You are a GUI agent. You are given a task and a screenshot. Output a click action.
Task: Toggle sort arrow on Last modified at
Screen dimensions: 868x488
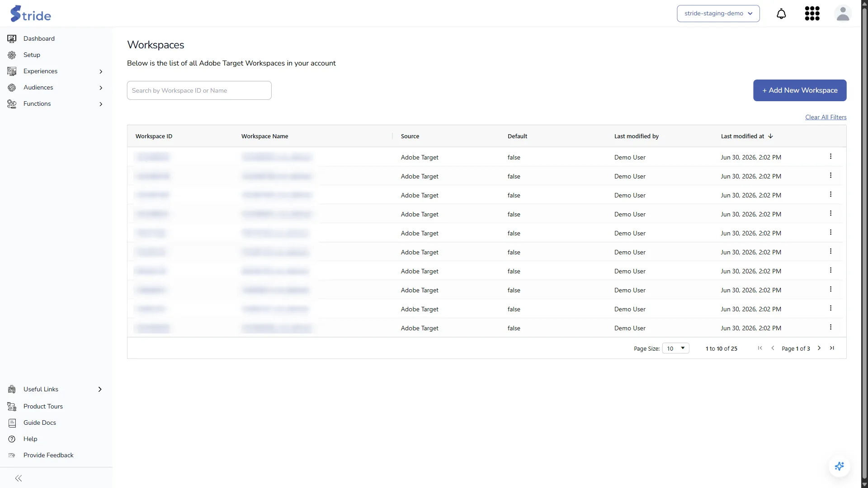pos(770,136)
